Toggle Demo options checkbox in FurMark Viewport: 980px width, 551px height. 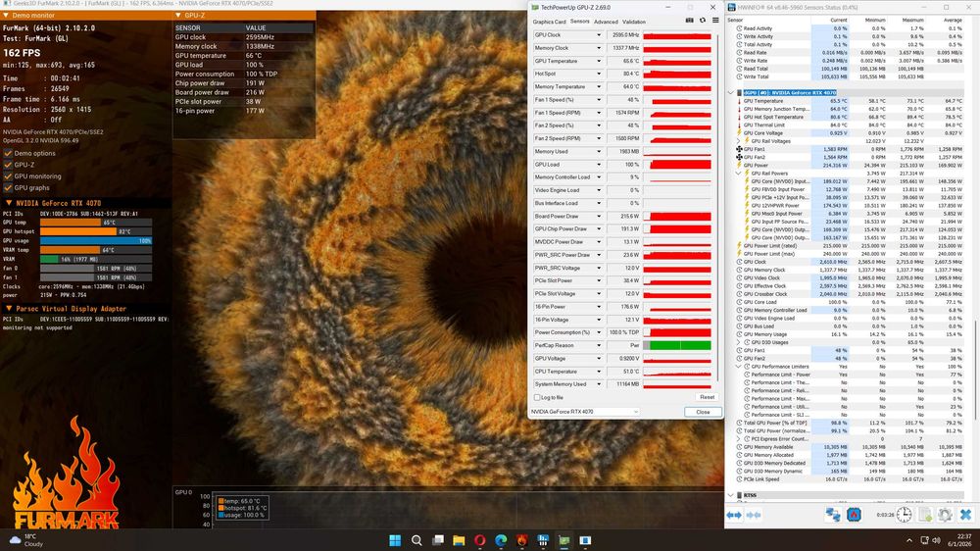tap(8, 153)
